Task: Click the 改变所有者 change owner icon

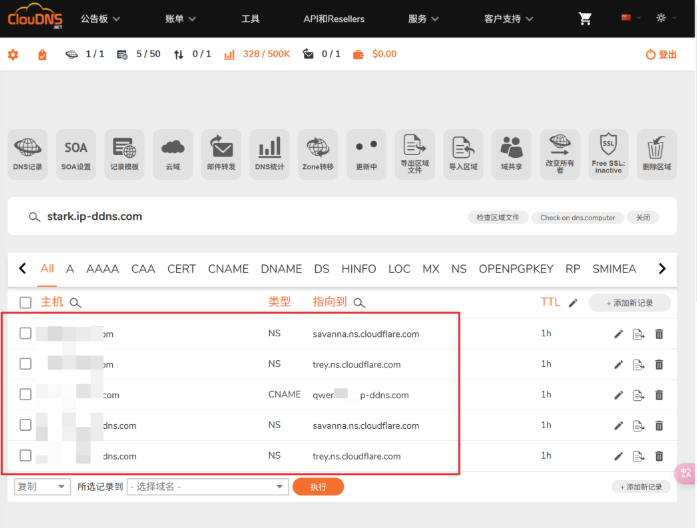Action: [560, 154]
